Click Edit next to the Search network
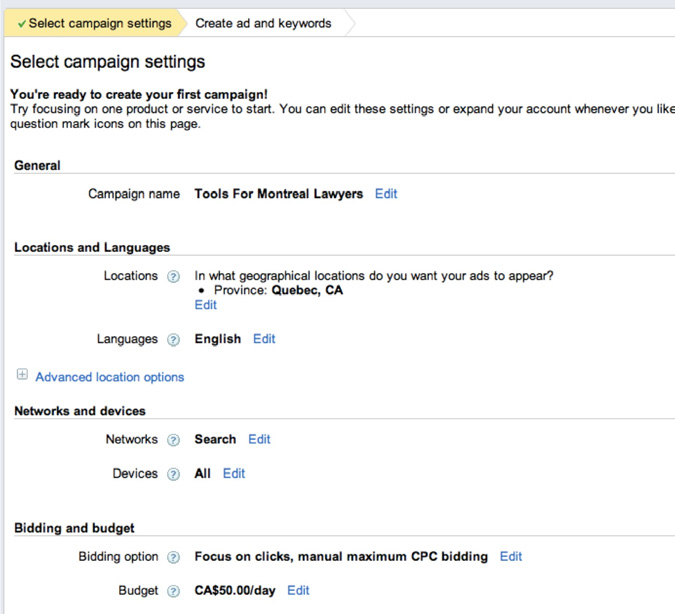Viewport: 675px width, 614px height. tap(259, 439)
